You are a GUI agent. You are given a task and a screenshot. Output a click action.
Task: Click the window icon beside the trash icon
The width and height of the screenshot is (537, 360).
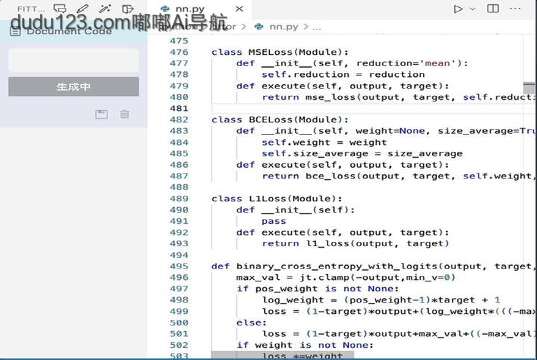click(101, 114)
